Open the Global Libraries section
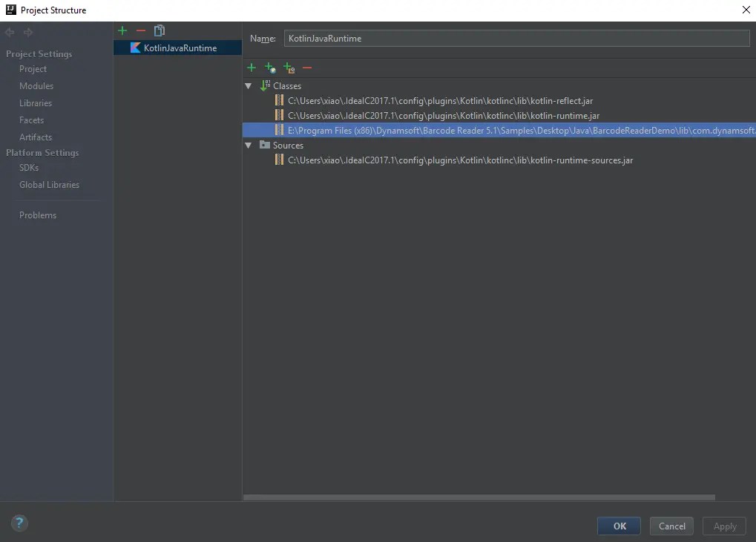Image resolution: width=756 pixels, height=542 pixels. click(48, 184)
